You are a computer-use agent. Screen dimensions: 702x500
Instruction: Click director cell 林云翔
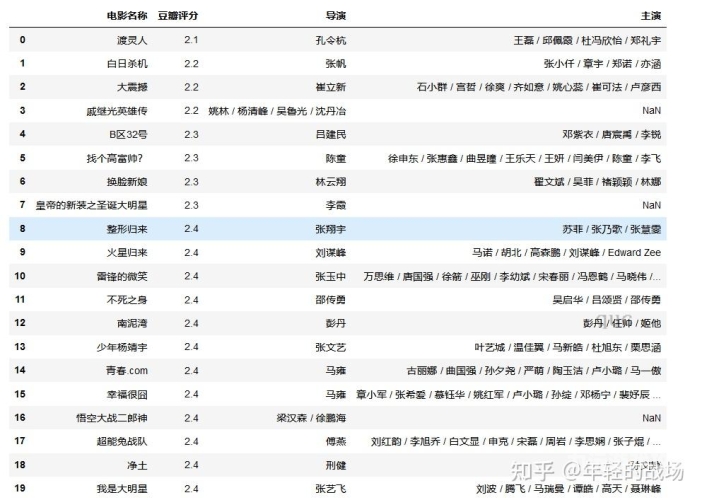331,182
